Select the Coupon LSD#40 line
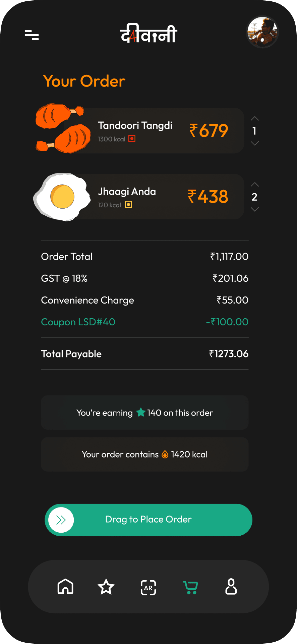297x644 pixels. click(x=78, y=322)
